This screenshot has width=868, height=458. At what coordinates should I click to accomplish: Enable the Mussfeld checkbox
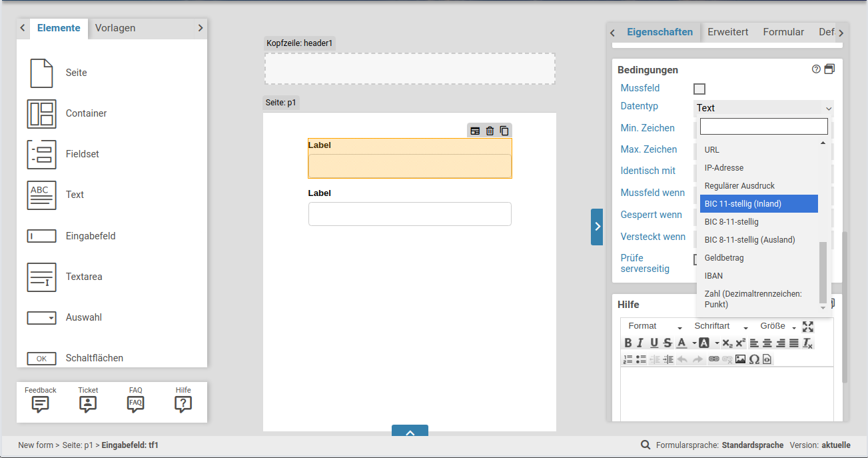click(699, 89)
